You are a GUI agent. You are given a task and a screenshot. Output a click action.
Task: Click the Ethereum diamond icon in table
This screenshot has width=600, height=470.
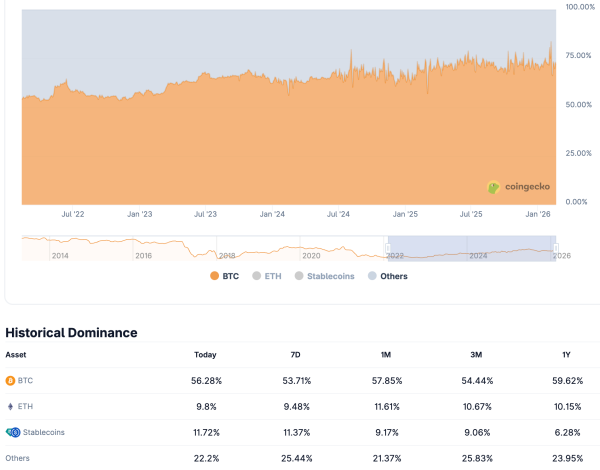[11, 407]
